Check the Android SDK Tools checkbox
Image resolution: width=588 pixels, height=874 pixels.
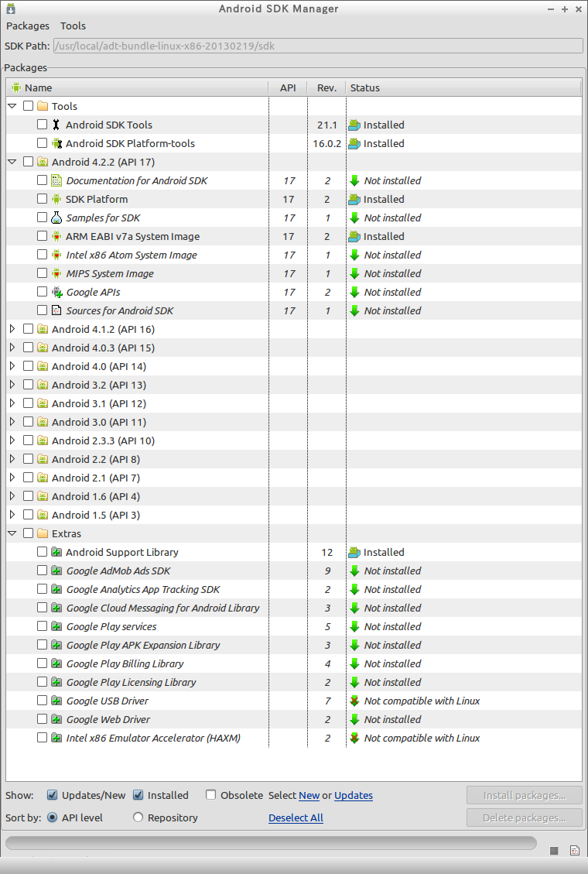point(43,125)
